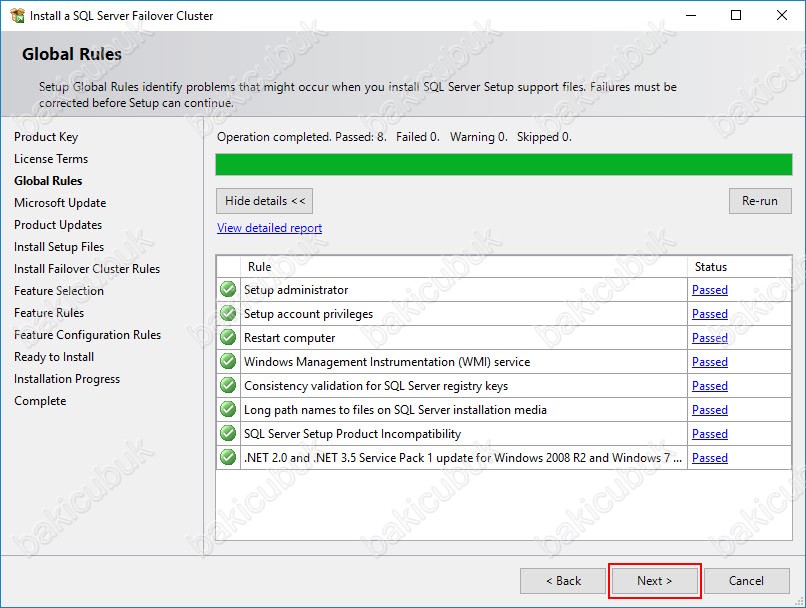Click the Setup account privileges rule text
This screenshot has height=608, width=806.
[x=308, y=314]
